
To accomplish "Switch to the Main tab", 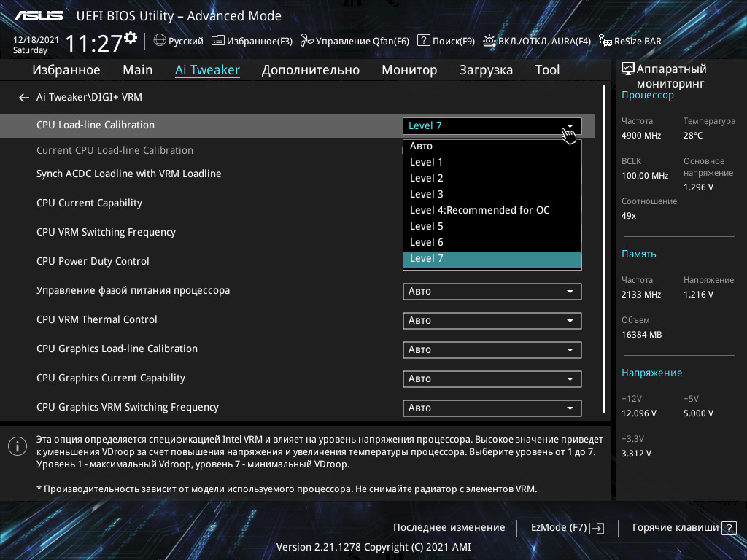I will tap(138, 70).
